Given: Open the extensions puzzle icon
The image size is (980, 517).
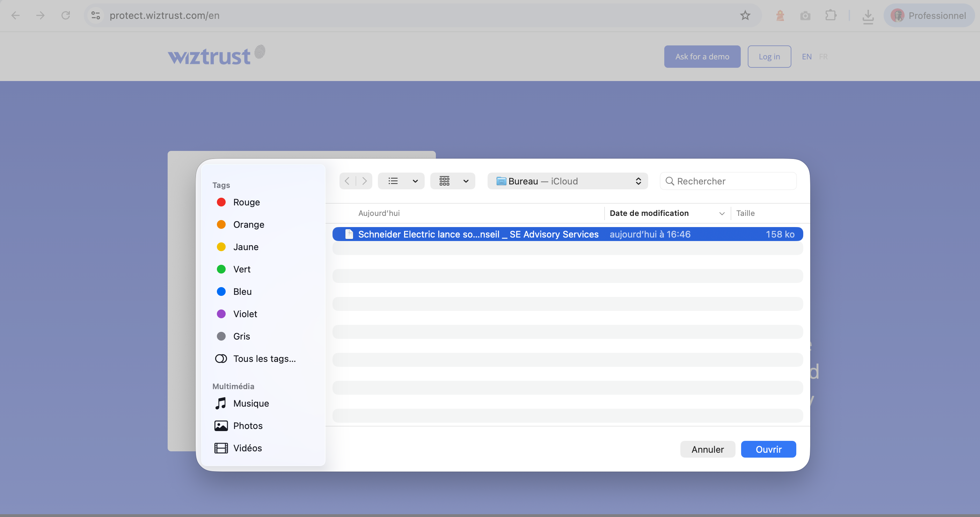Looking at the screenshot, I should coord(831,16).
